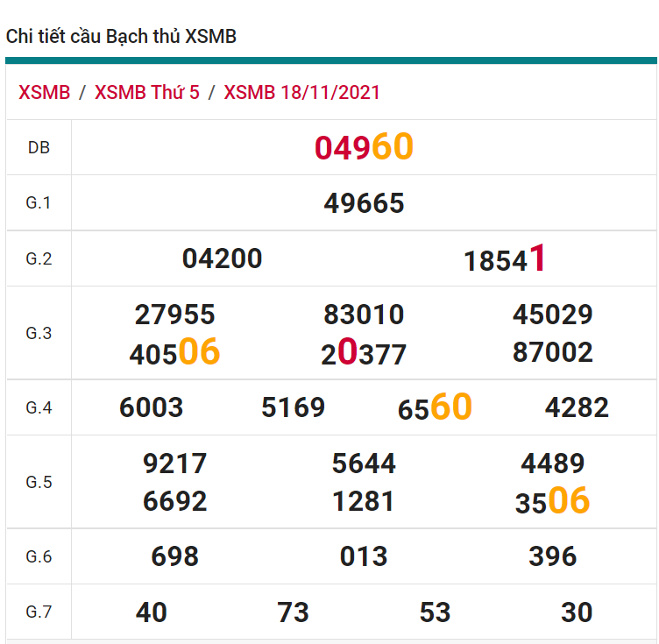
Task: Select the special prize number 04960
Action: point(364,148)
